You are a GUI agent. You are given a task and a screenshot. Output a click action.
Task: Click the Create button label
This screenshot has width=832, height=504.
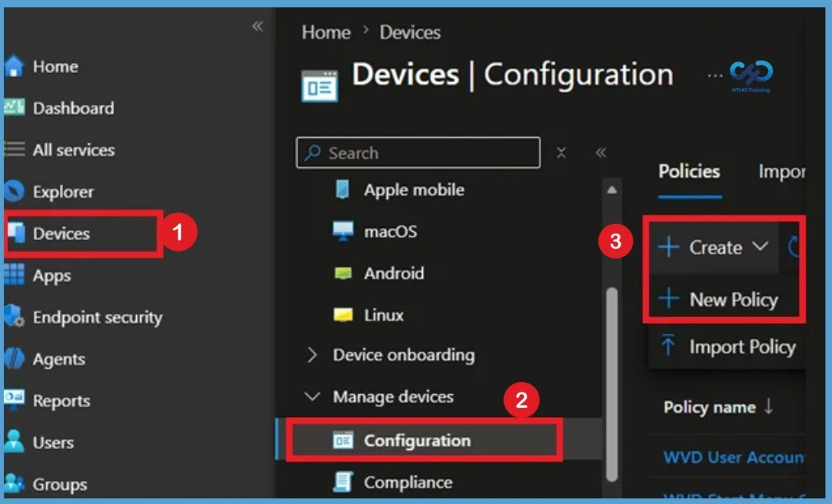[716, 247]
